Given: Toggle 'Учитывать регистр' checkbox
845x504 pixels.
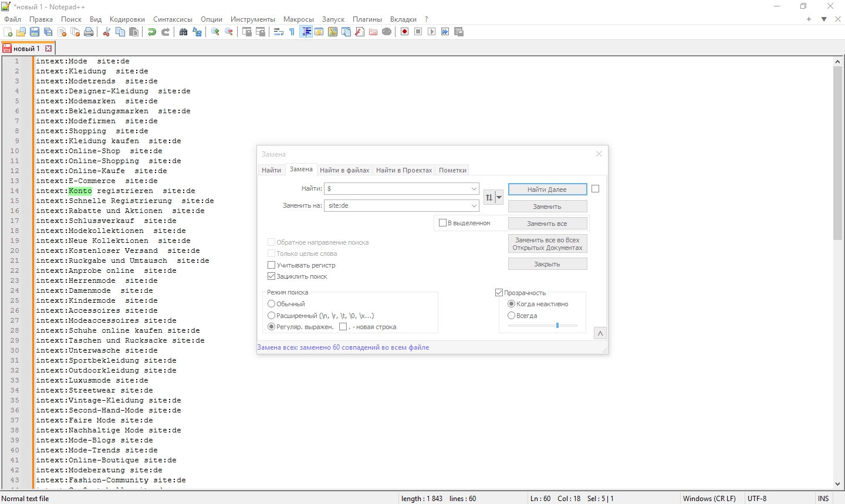Looking at the screenshot, I should [x=271, y=265].
